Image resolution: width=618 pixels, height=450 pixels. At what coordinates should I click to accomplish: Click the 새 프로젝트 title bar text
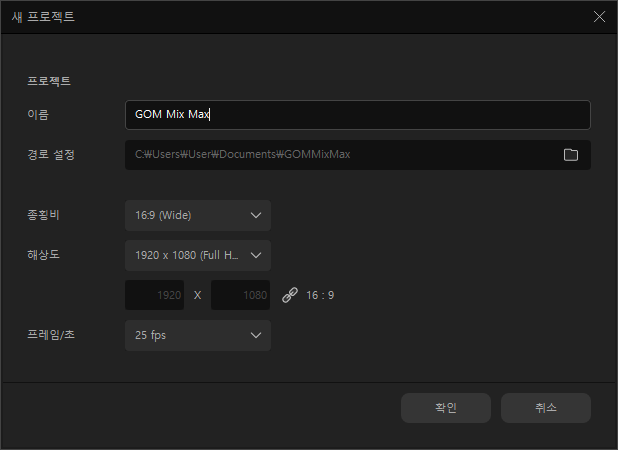tap(42, 17)
